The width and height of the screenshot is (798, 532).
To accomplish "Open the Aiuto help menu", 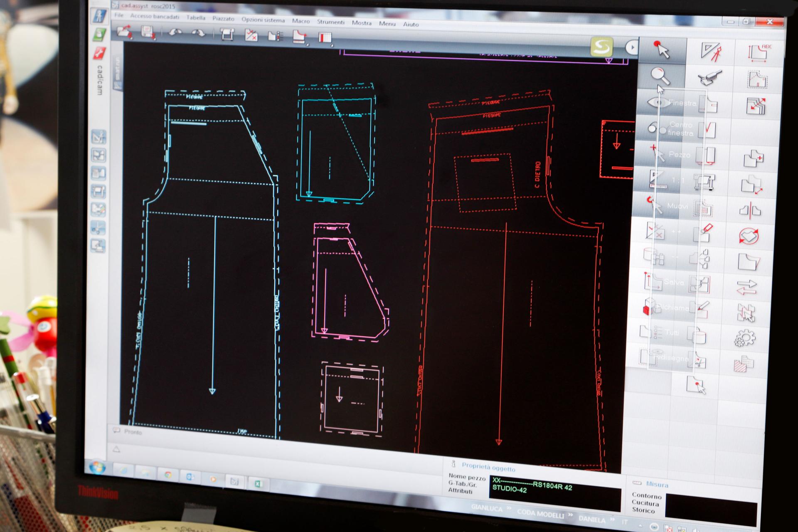I will (411, 24).
